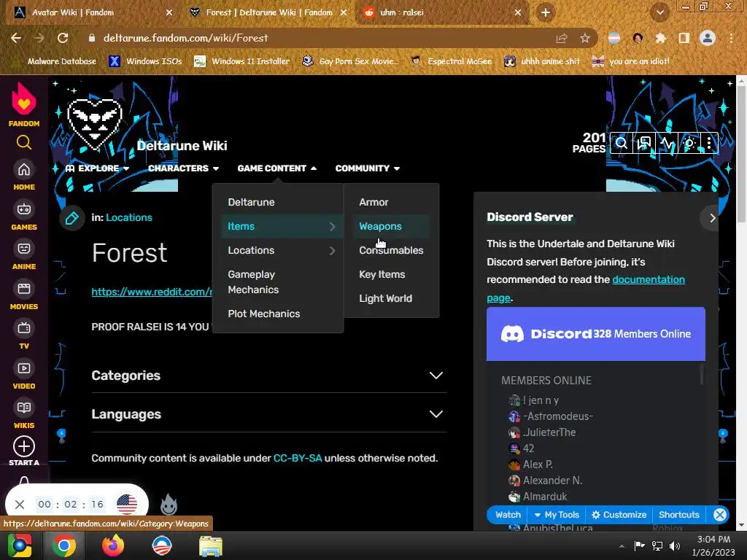Image resolution: width=747 pixels, height=560 pixels.
Task: Open Fandom search in left sidebar
Action: [x=24, y=142]
